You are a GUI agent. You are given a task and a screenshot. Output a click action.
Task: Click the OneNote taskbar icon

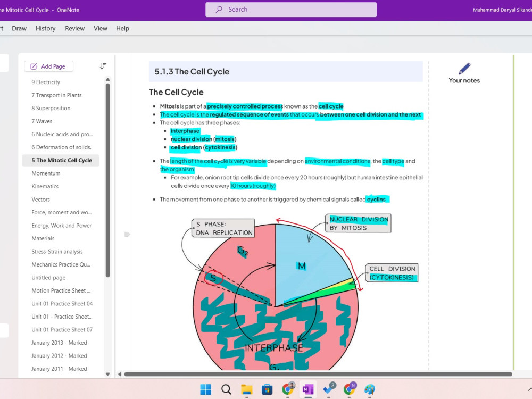(308, 389)
